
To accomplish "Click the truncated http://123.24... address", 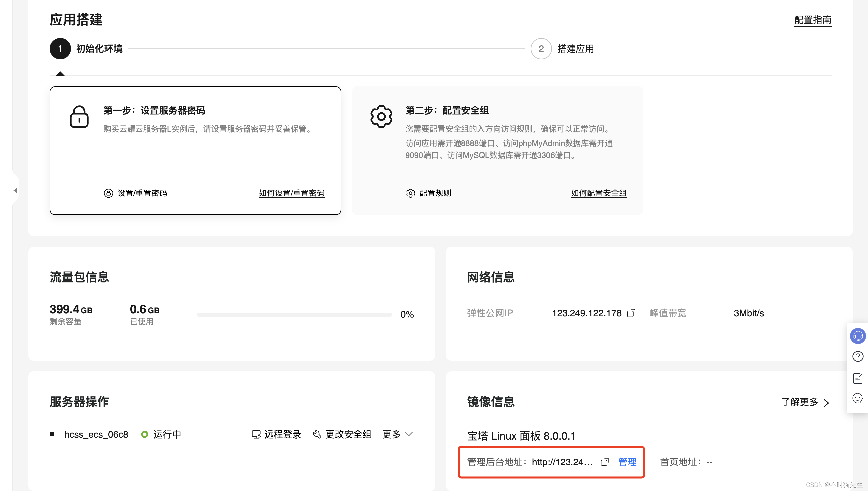I will (x=562, y=462).
